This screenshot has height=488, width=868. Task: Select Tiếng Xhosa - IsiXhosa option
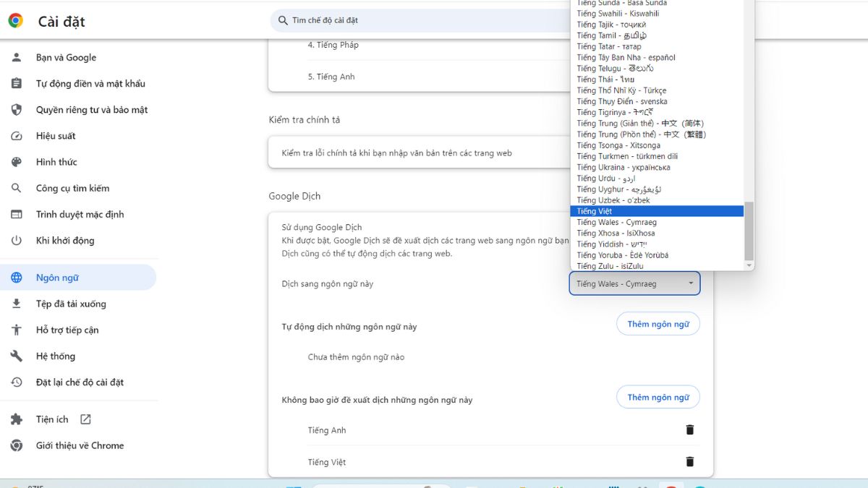(x=657, y=234)
